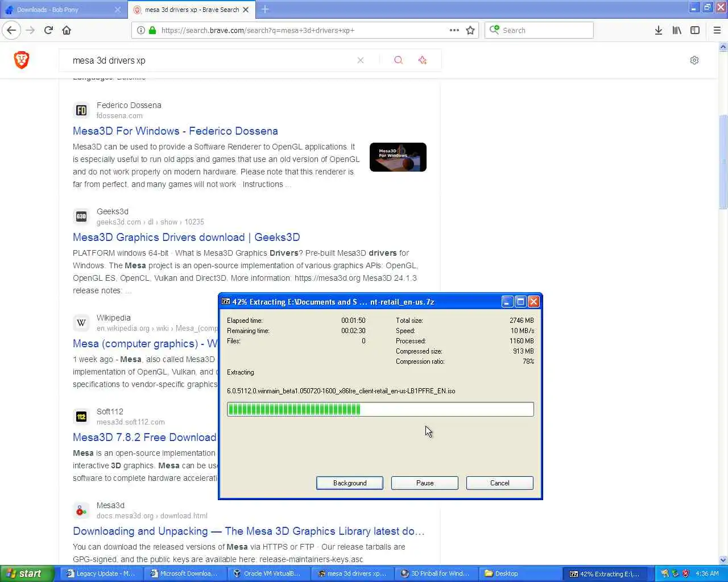The width and height of the screenshot is (728, 582).
Task: Select the mesa 3d drivers xp tab
Action: [192, 10]
